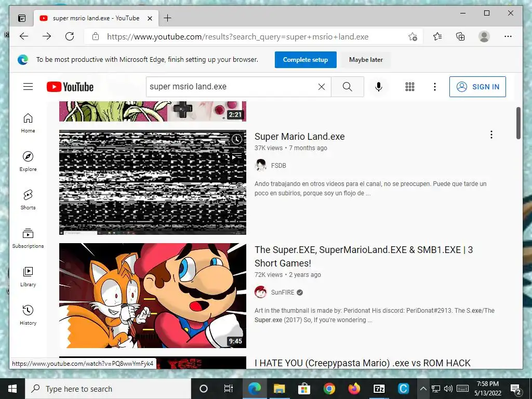Visit the SunFIRE channel name
Screen dimensions: 532x399
click(x=283, y=292)
